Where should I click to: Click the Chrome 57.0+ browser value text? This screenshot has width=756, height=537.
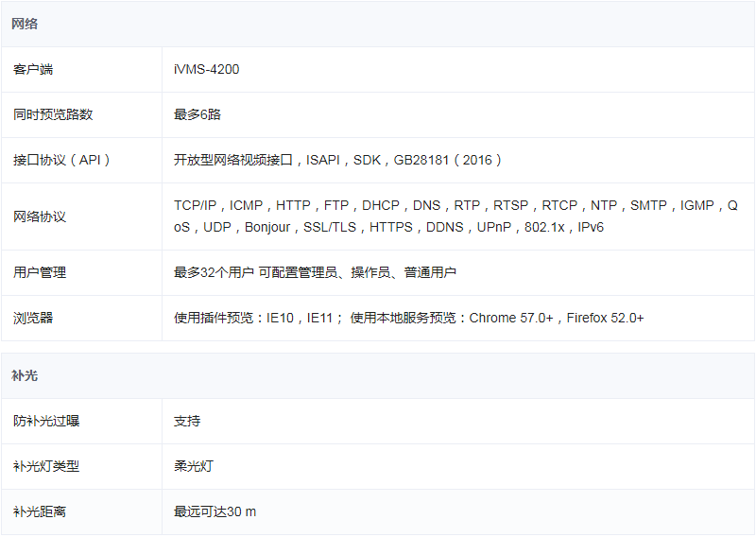pyautogui.click(x=408, y=318)
